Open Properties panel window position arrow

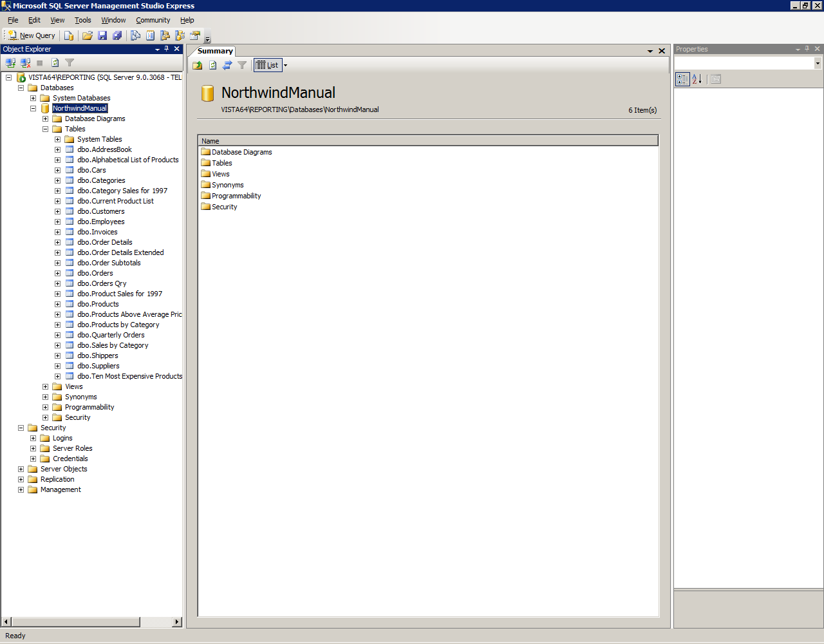point(798,49)
